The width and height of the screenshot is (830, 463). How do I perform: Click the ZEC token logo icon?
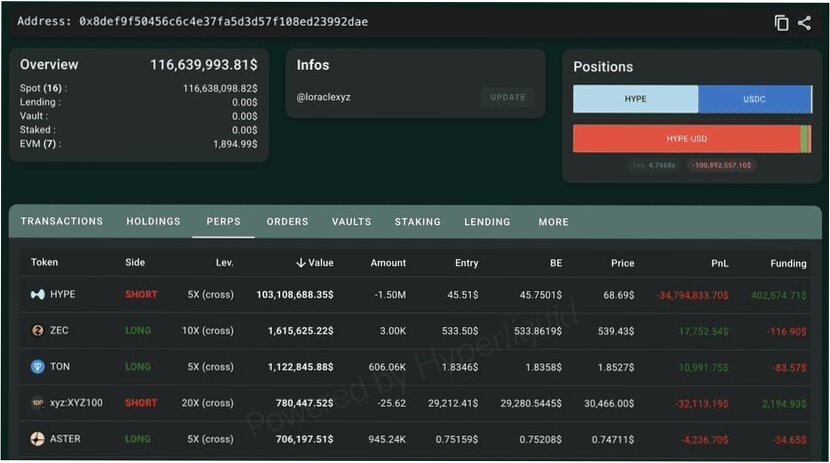pyautogui.click(x=38, y=331)
